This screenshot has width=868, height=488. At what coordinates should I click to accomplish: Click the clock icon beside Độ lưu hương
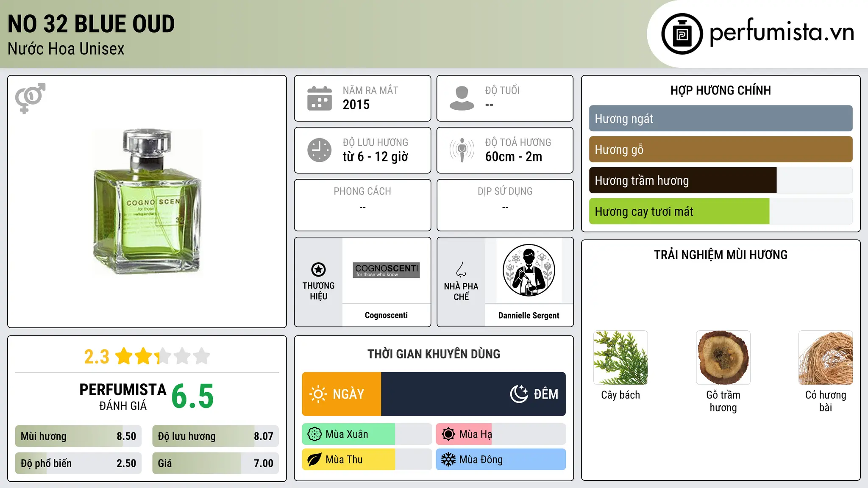tap(320, 150)
